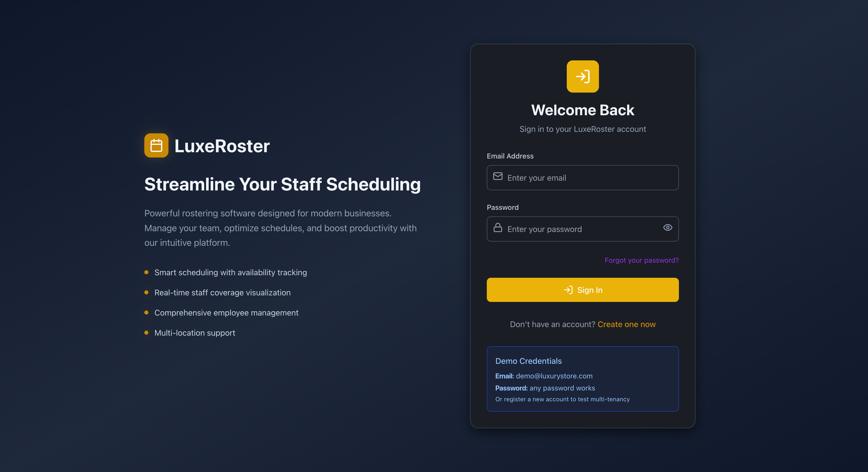The image size is (868, 472).
Task: Click the envelope icon in the email field
Action: click(x=498, y=177)
